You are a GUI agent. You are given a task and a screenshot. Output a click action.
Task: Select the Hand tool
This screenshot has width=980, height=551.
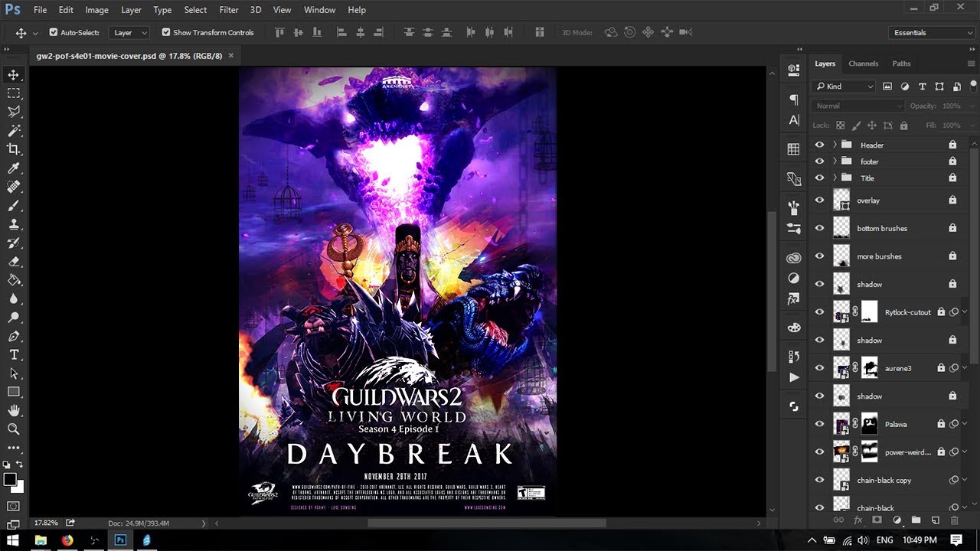tap(14, 411)
